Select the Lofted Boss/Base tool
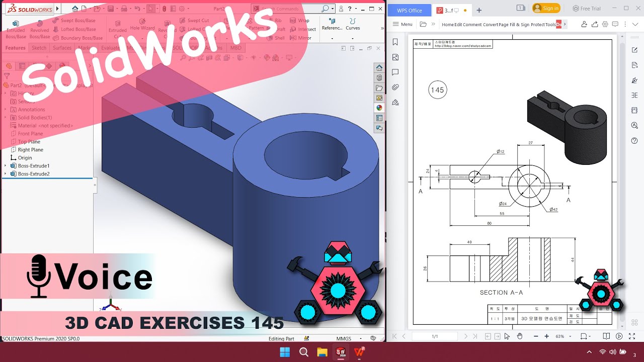This screenshot has width=644, height=362. [x=74, y=29]
